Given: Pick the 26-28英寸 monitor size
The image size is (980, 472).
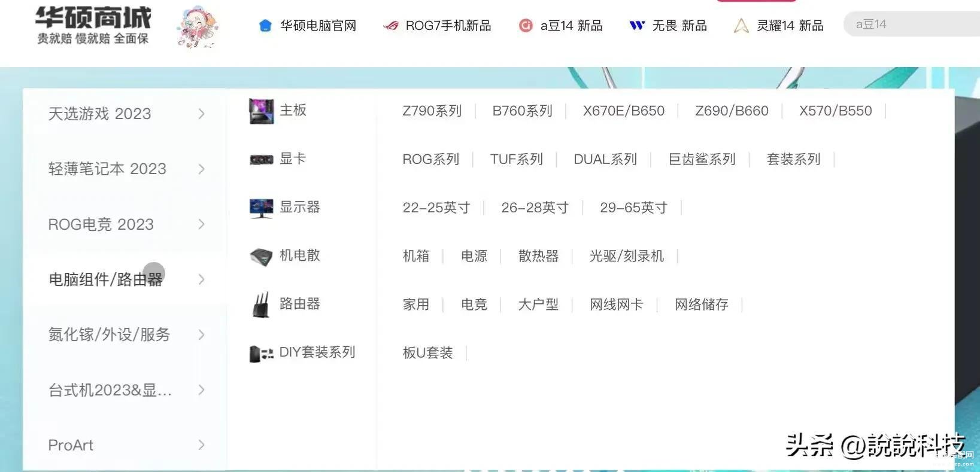Looking at the screenshot, I should coord(535,208).
